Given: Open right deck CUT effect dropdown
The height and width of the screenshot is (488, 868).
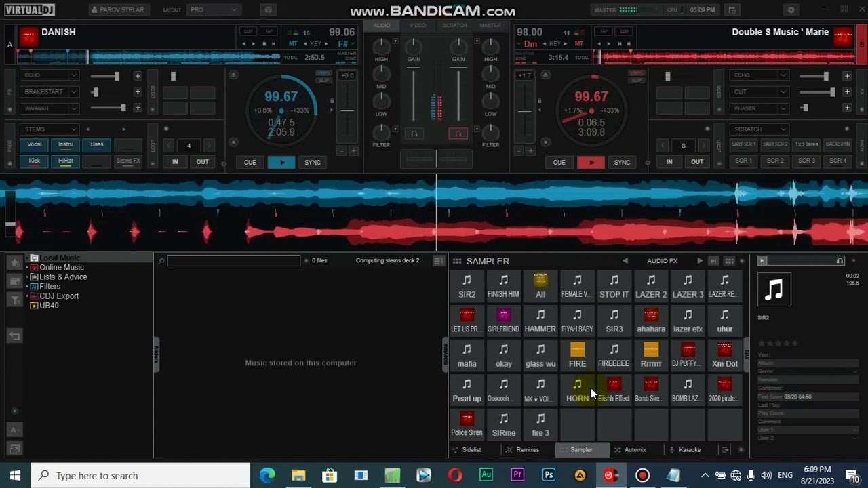Looking at the screenshot, I should (759, 91).
